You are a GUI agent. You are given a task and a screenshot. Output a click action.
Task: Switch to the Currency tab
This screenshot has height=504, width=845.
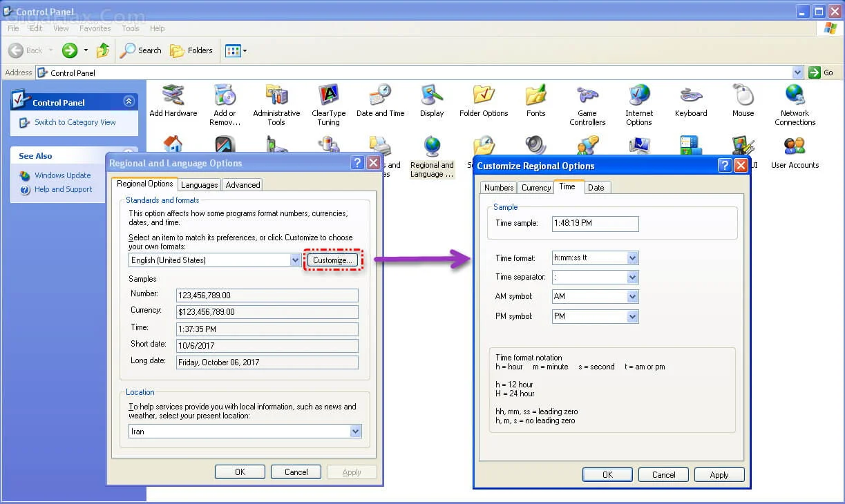click(x=536, y=188)
